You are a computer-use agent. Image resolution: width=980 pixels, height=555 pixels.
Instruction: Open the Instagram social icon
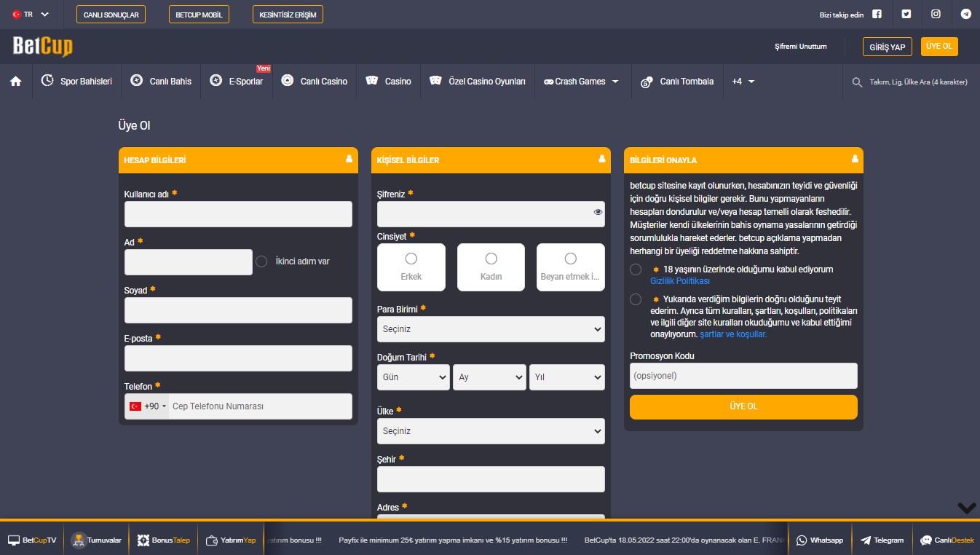coord(936,14)
